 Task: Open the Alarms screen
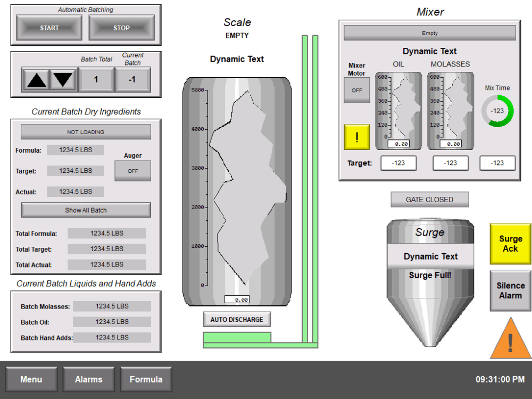point(88,379)
